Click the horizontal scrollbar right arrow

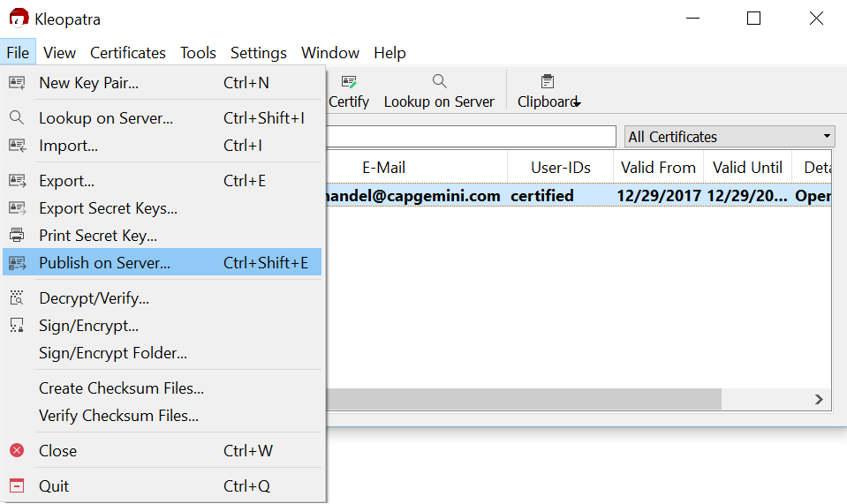pyautogui.click(x=820, y=400)
